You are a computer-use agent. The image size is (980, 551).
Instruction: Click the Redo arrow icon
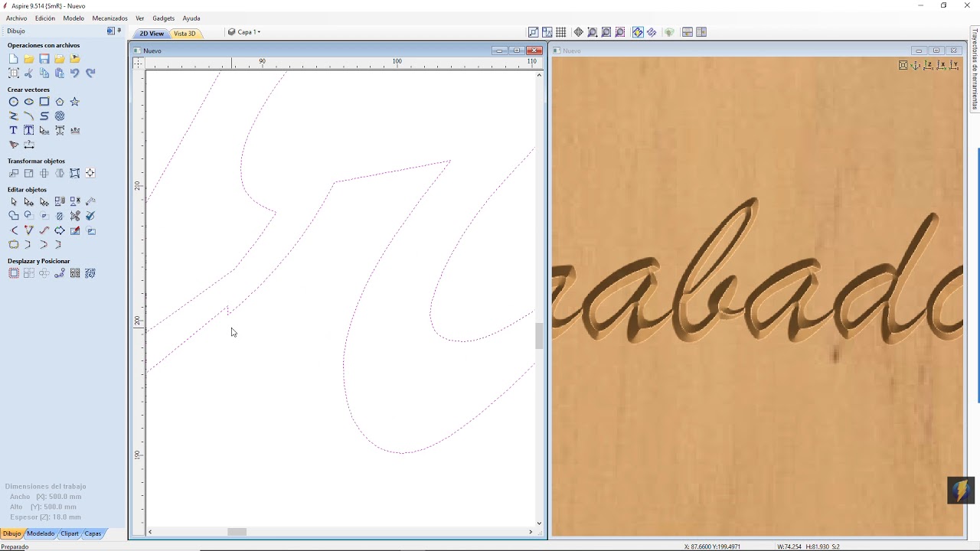click(90, 73)
